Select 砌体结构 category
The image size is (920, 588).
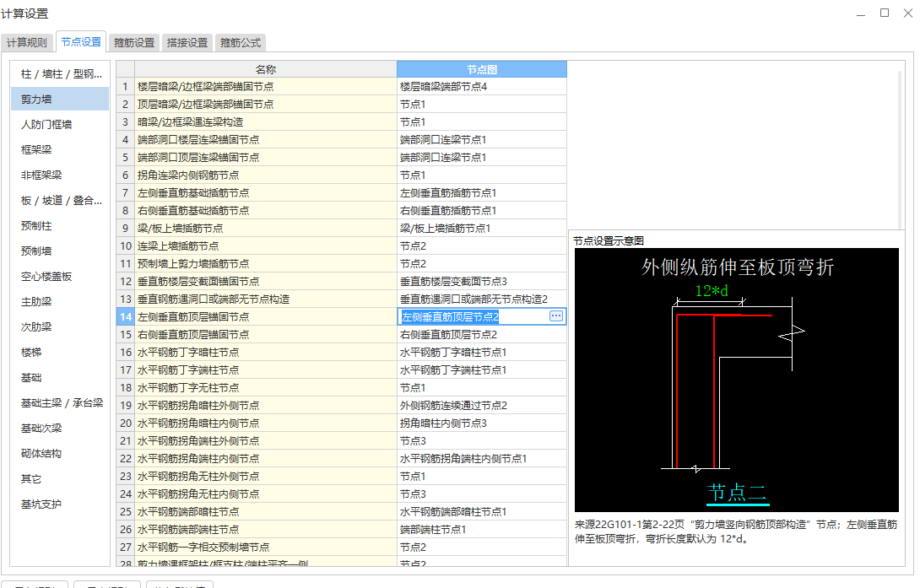click(x=61, y=453)
